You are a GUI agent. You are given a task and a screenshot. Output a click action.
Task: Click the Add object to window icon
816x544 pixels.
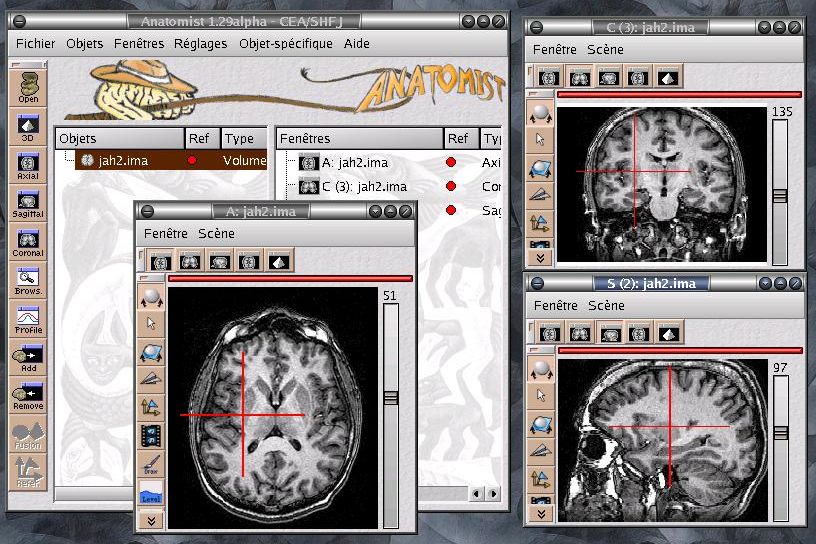pos(28,356)
